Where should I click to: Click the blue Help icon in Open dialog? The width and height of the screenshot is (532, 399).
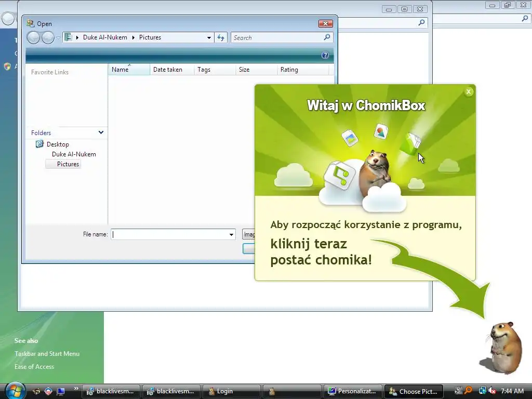pyautogui.click(x=325, y=55)
